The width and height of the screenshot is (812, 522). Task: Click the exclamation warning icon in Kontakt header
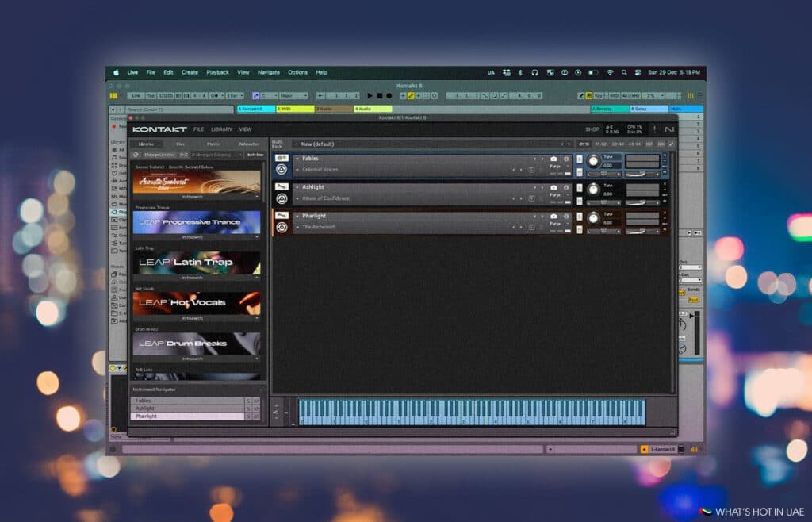[x=654, y=129]
